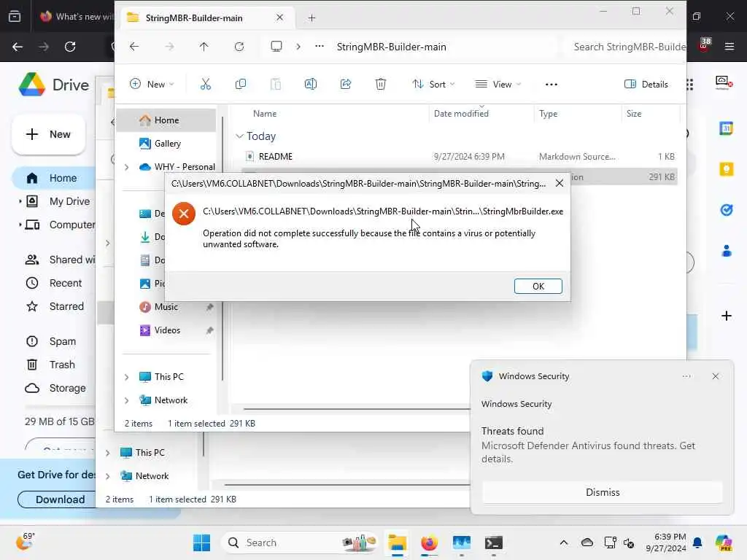
Task: Dismiss the Windows Security notification
Action: 602,492
